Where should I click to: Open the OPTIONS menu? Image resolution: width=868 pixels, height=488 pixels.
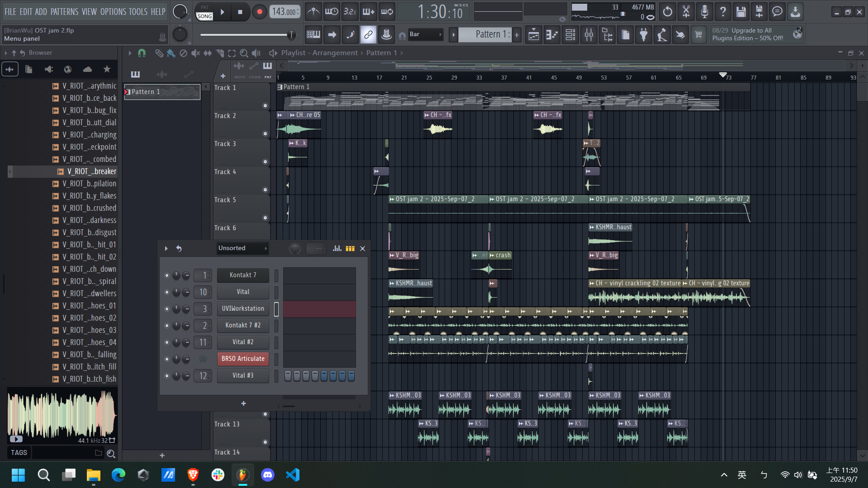tap(113, 12)
